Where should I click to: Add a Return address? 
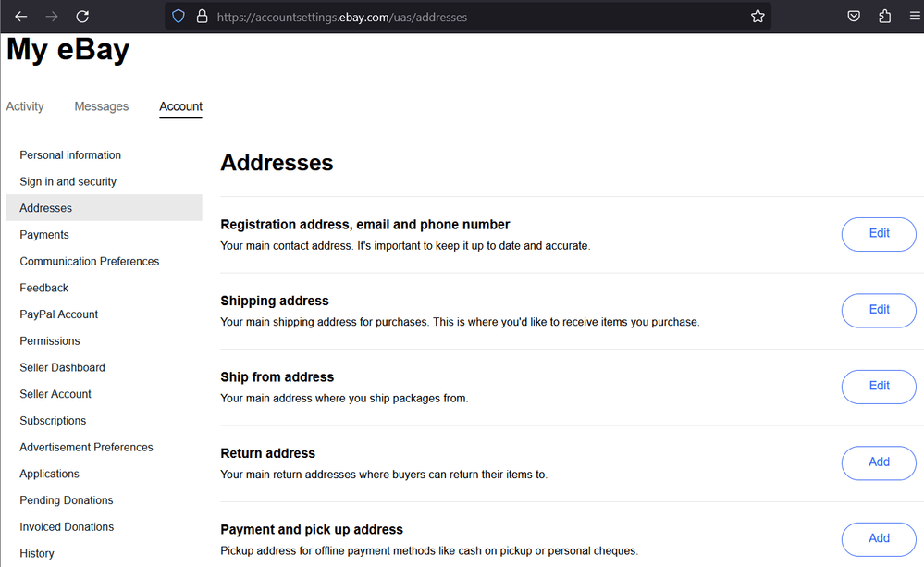[879, 462]
